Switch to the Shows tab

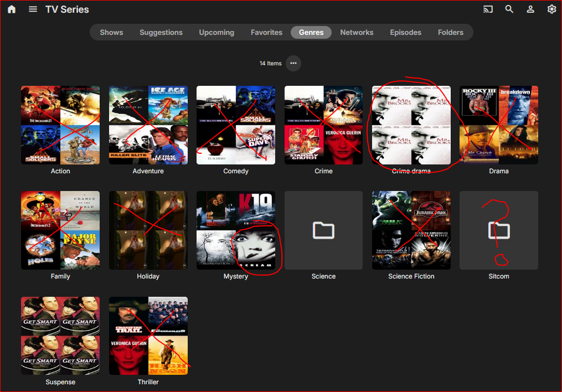coord(111,32)
